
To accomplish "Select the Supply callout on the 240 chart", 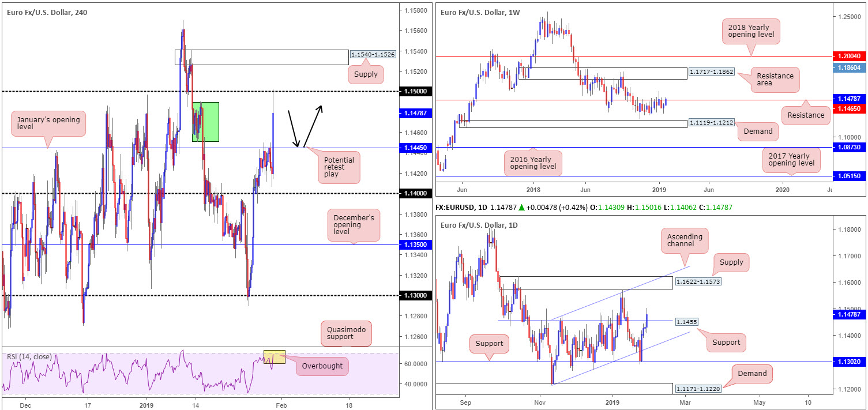I will (x=366, y=74).
